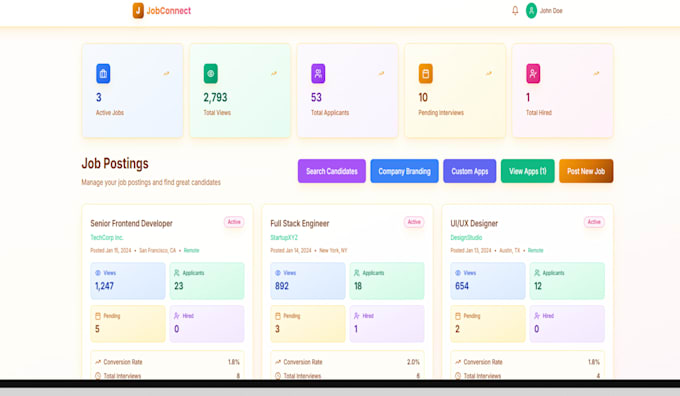Click the orange Pending Interviews calendar icon
The image size is (680, 396).
[x=425, y=73]
